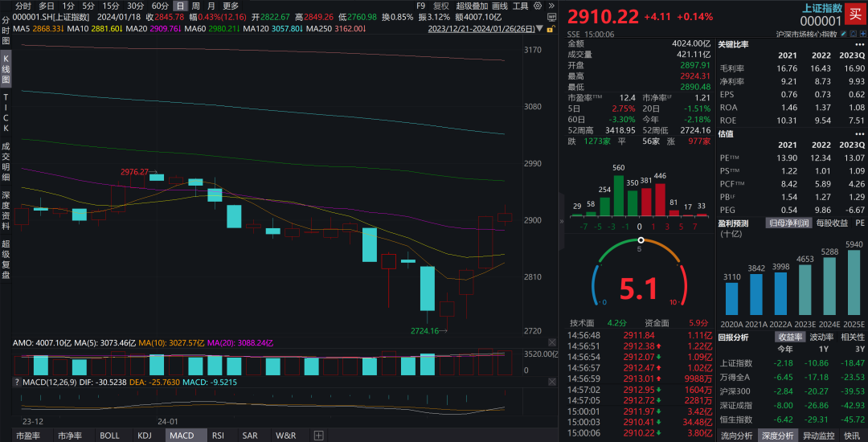Open 分时图 view in the left sidebar
The height and width of the screenshot is (442, 868).
click(6, 31)
